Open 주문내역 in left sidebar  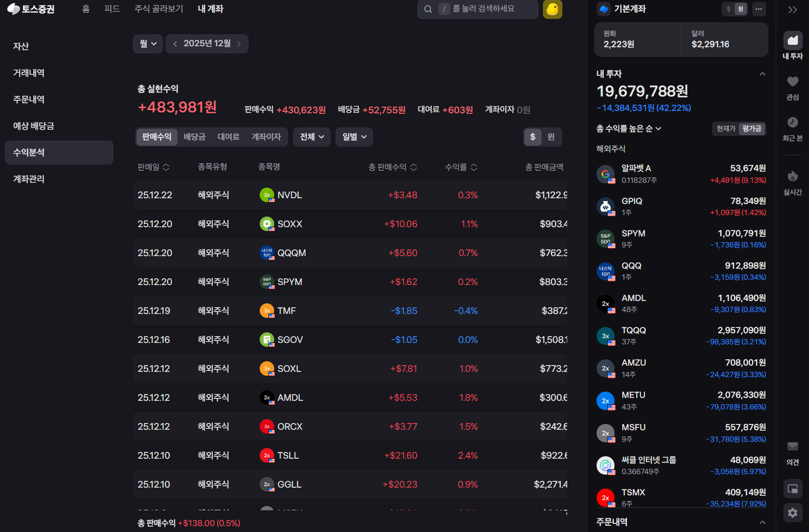click(x=59, y=99)
